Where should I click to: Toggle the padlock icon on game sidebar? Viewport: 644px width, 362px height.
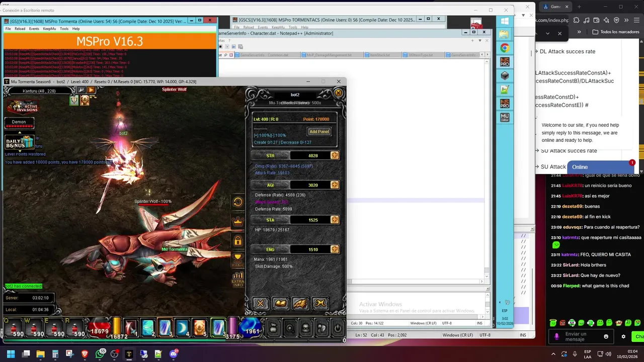click(238, 241)
